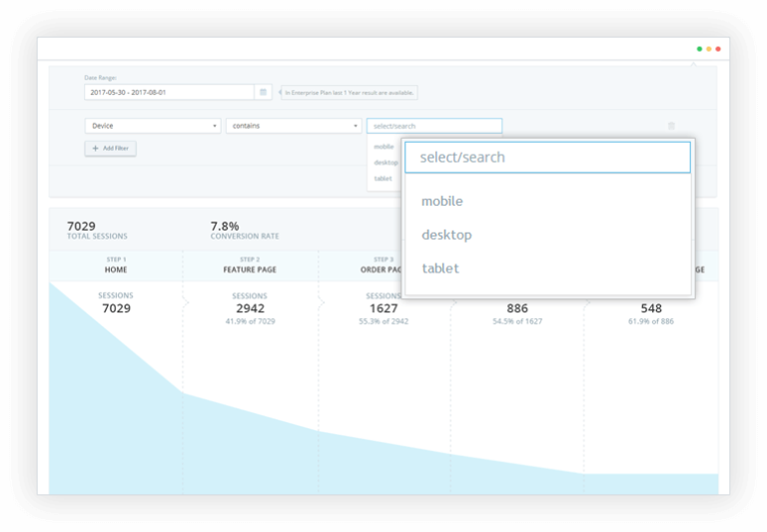Click the 7.8% conversion rate value
The width and height of the screenshot is (767, 532).
[x=225, y=226]
